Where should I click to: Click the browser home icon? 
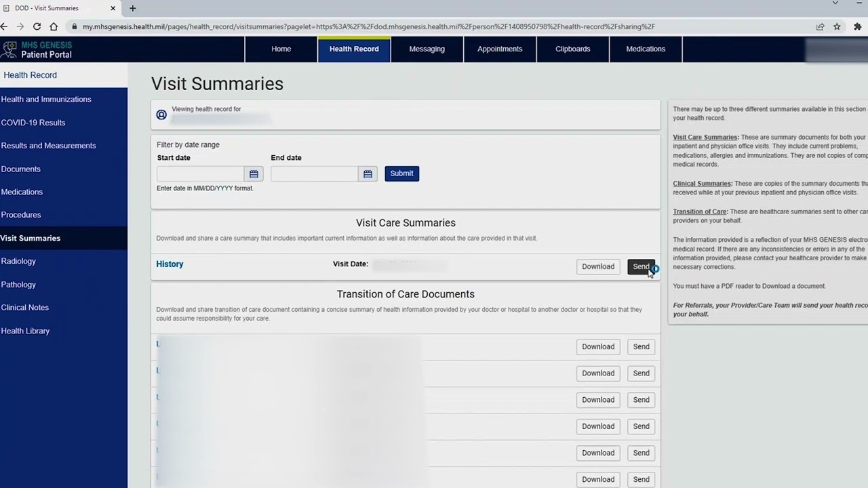tap(54, 26)
